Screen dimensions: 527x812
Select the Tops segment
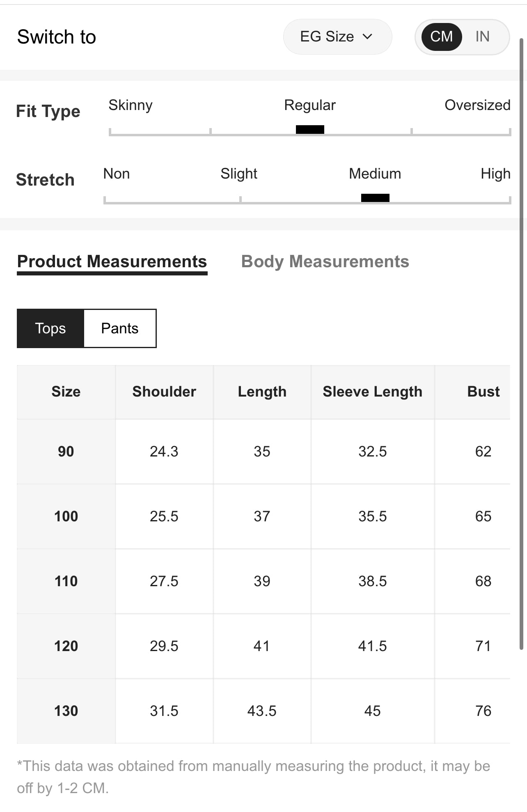(x=50, y=328)
